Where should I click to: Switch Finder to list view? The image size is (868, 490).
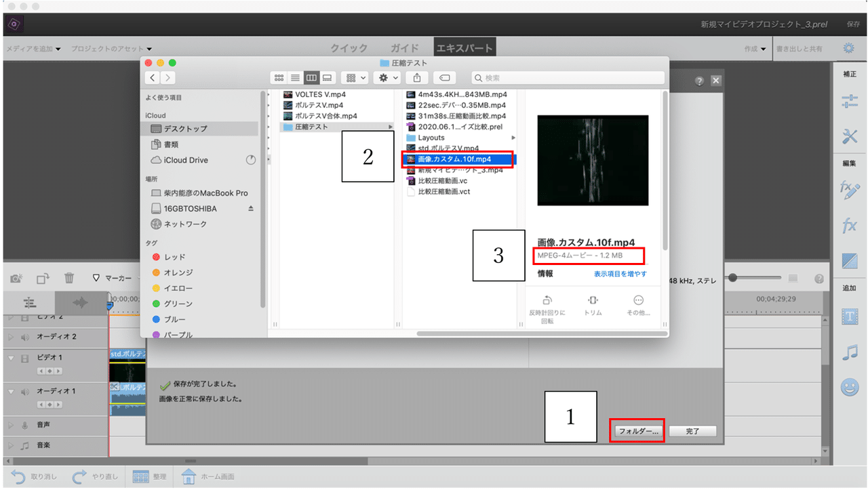pos(295,78)
